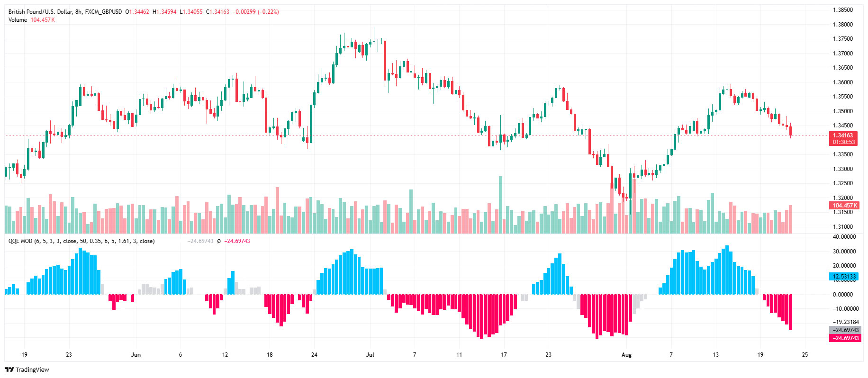Click the TradingView logo
868x378 pixels.
pos(27,369)
